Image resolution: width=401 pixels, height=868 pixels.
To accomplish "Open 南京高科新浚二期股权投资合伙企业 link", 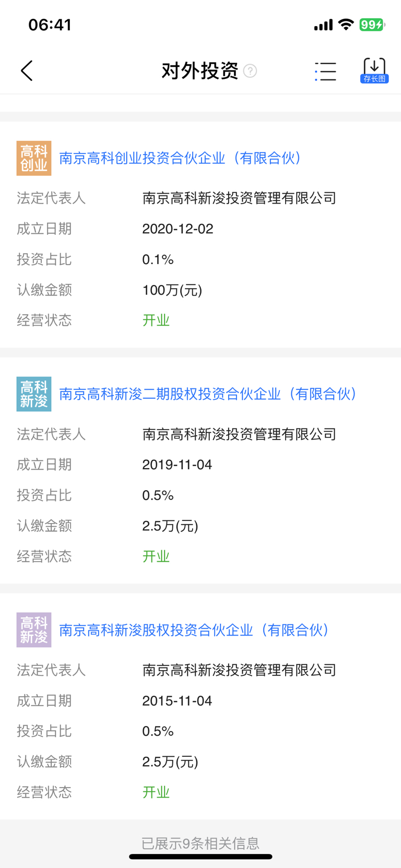I will [x=208, y=394].
